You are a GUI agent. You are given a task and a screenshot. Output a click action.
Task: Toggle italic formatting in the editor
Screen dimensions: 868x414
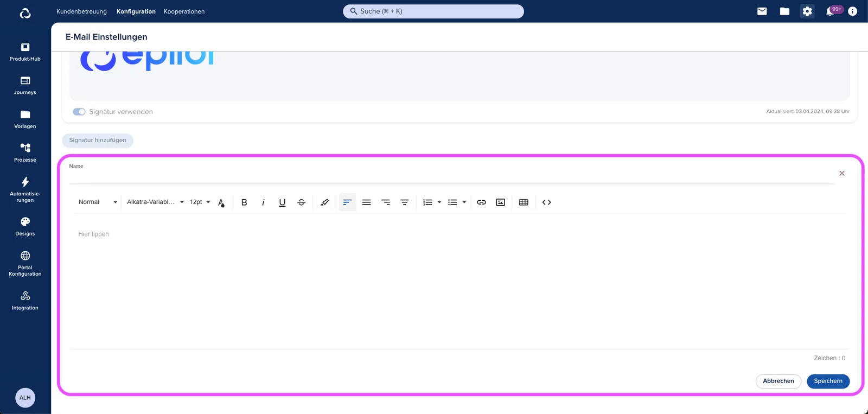click(263, 202)
